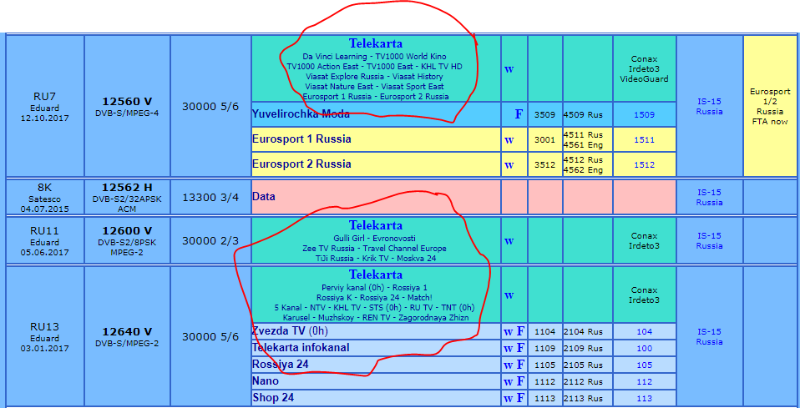Image resolution: width=800 pixels, height=408 pixels.
Task: Click the w marker in Eurosport 1 Russia row
Action: pyautogui.click(x=509, y=140)
